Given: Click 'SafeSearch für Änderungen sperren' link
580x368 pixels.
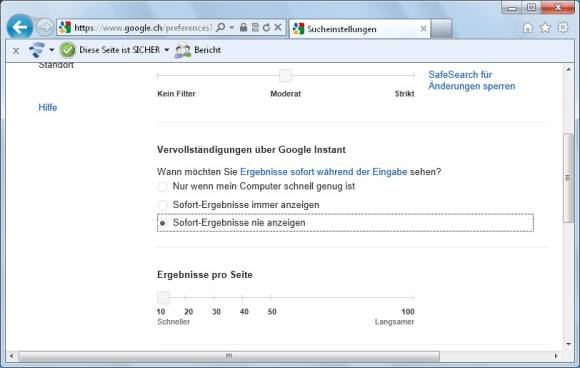Looking at the screenshot, I should [472, 80].
